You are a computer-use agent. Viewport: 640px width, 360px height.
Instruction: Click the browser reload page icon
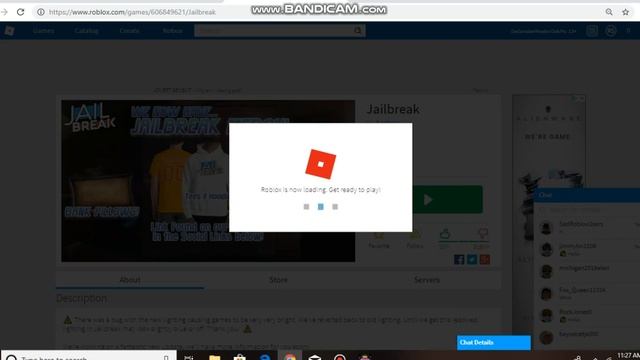tap(20, 12)
